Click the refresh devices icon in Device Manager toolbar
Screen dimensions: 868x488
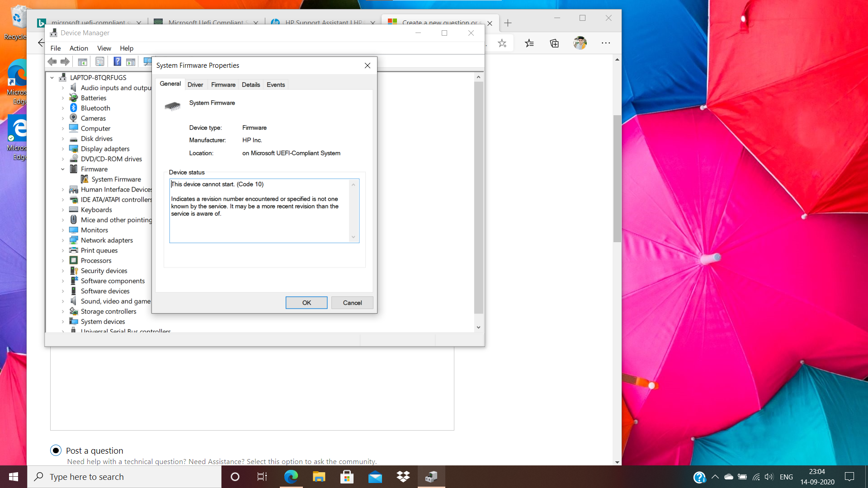coord(147,62)
